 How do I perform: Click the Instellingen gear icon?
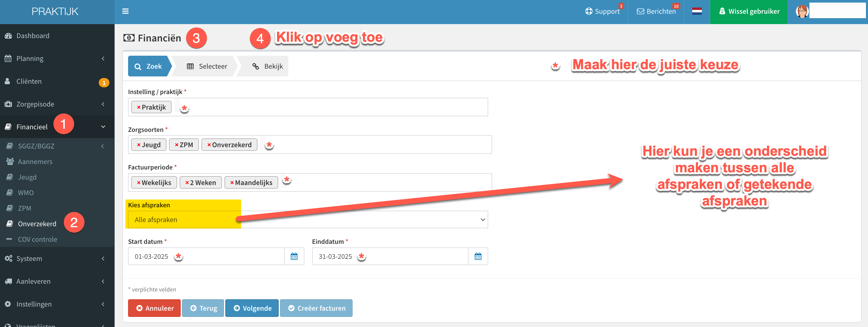8,304
